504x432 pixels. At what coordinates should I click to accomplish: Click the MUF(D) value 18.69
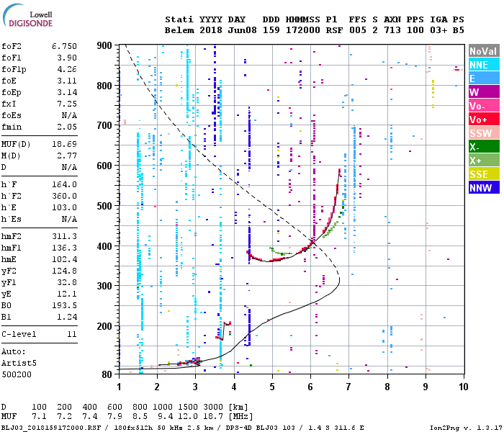click(64, 144)
